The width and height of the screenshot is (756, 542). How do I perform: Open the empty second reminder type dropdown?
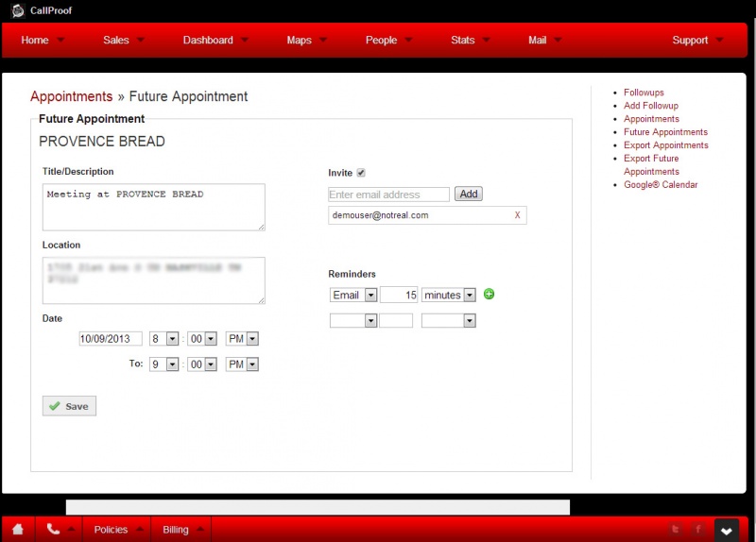tap(353, 320)
